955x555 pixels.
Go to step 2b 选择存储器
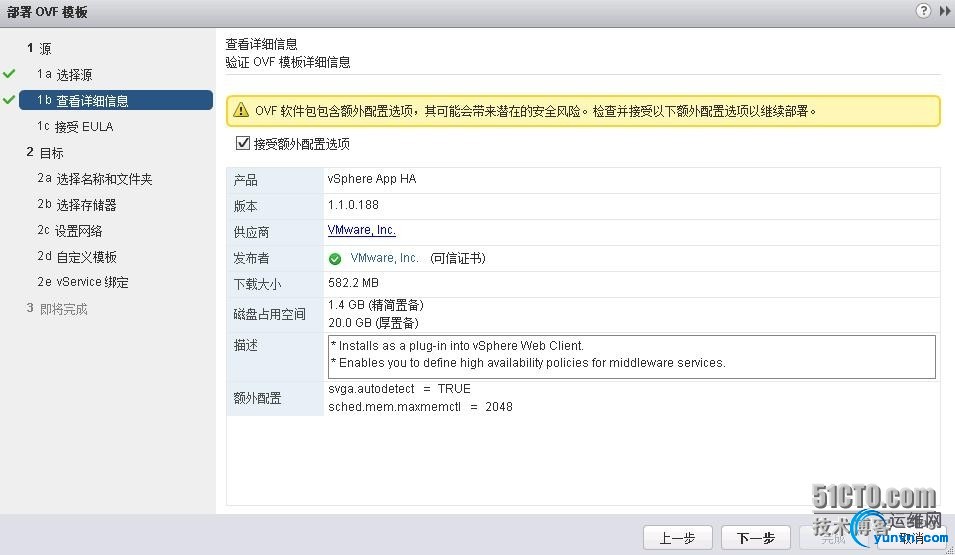click(x=77, y=205)
